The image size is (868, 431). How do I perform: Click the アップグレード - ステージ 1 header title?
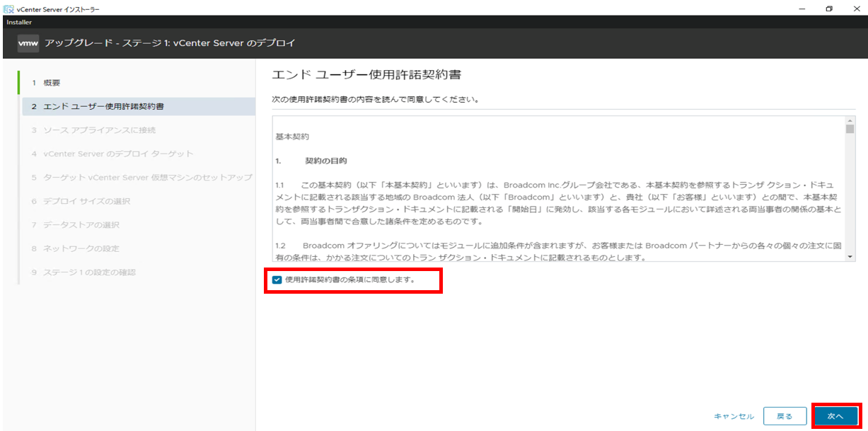[170, 43]
